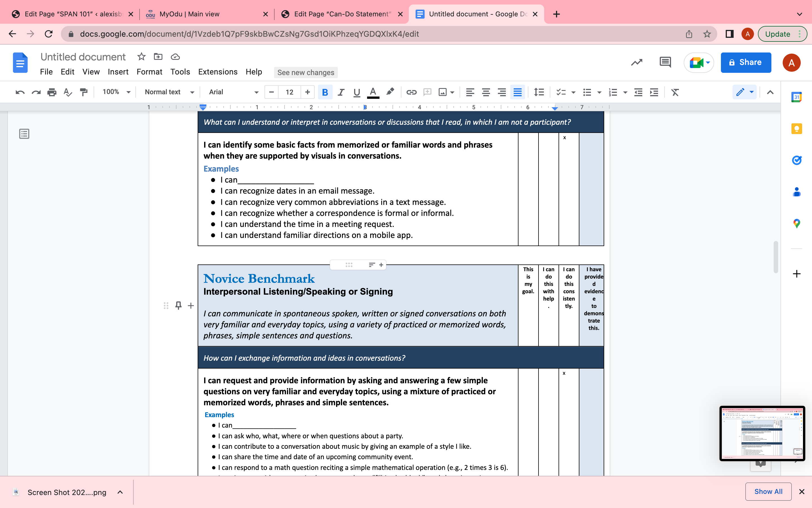This screenshot has height=508, width=812.
Task: Justify the text
Action: point(517,92)
